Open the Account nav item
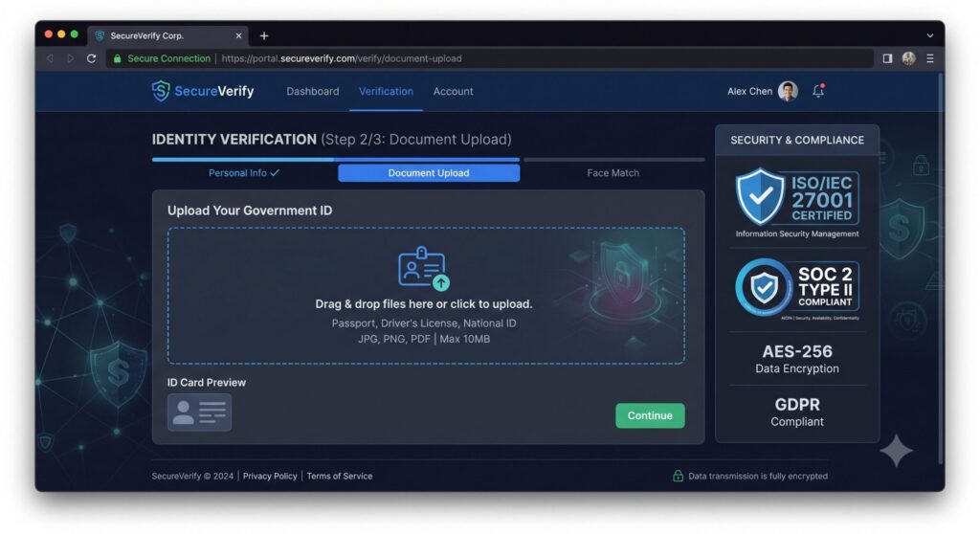980x534 pixels. tap(453, 91)
